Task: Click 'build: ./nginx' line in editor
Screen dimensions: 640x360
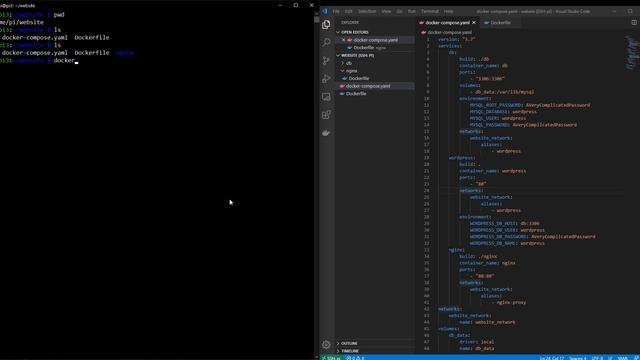Action: (x=478, y=256)
